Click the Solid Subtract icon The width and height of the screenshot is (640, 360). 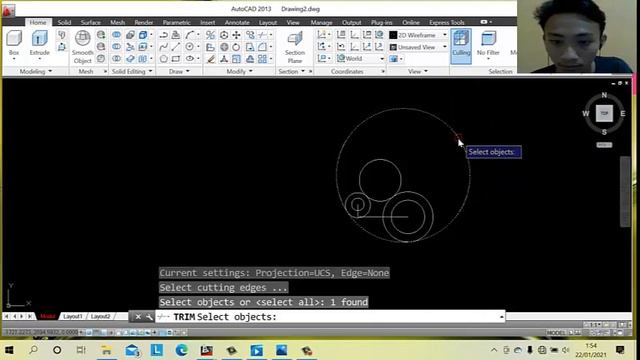point(116,47)
